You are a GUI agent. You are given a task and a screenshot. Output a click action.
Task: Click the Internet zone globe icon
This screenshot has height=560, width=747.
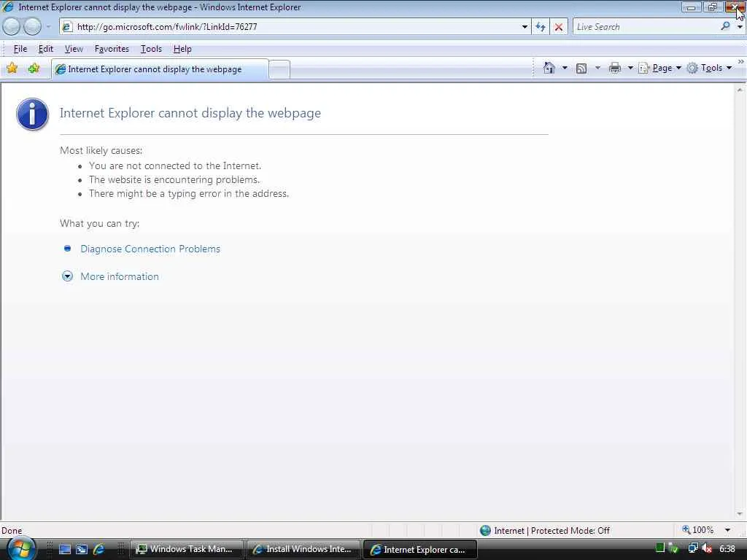[485, 530]
